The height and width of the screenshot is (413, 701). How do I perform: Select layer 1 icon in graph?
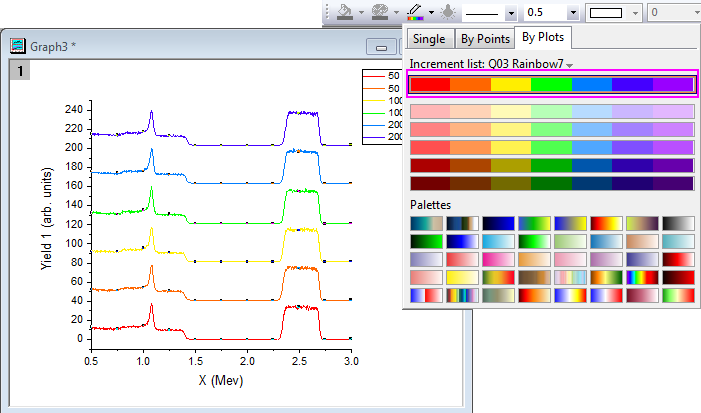coord(18,70)
